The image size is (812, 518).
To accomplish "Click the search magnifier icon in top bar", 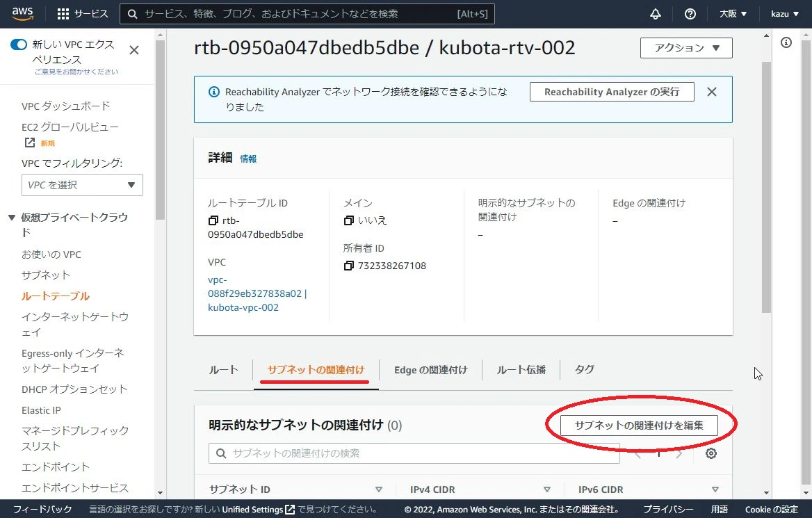I will 133,14.
